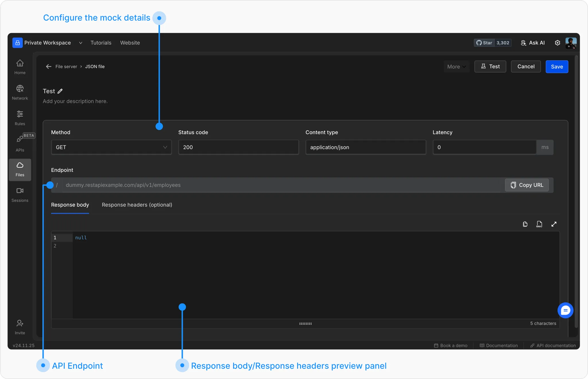588x379 pixels.
Task: Copy the response body contents icon
Action: pyautogui.click(x=525, y=224)
